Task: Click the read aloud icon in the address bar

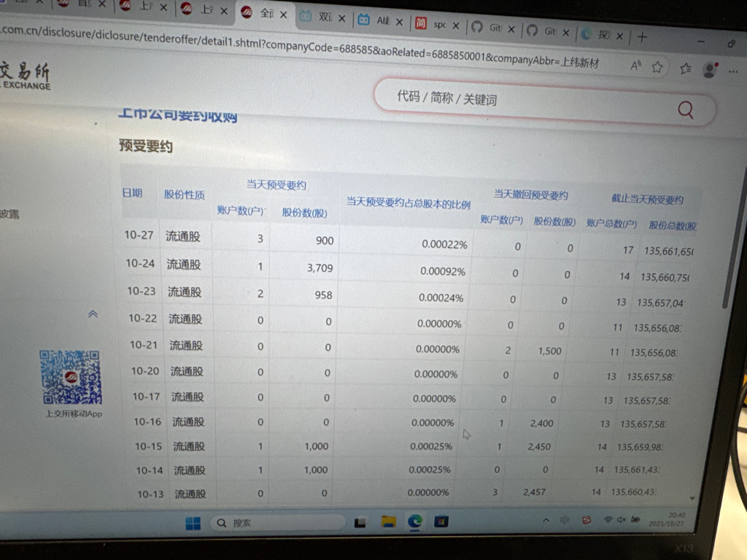Action: (x=635, y=66)
